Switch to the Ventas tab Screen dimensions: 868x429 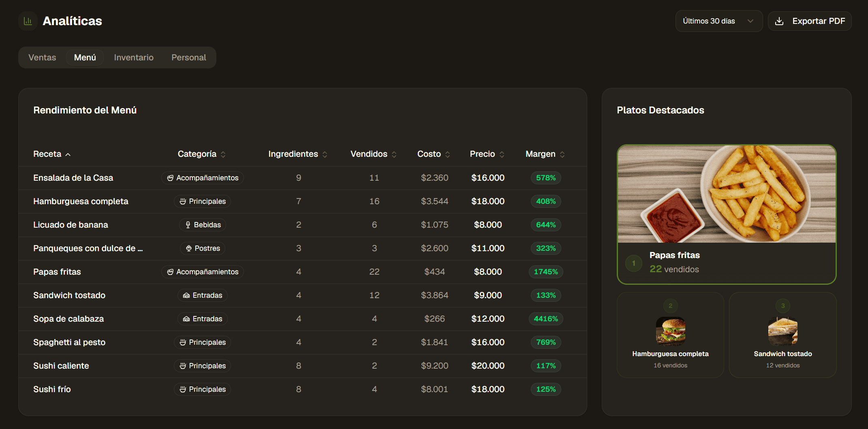click(42, 58)
